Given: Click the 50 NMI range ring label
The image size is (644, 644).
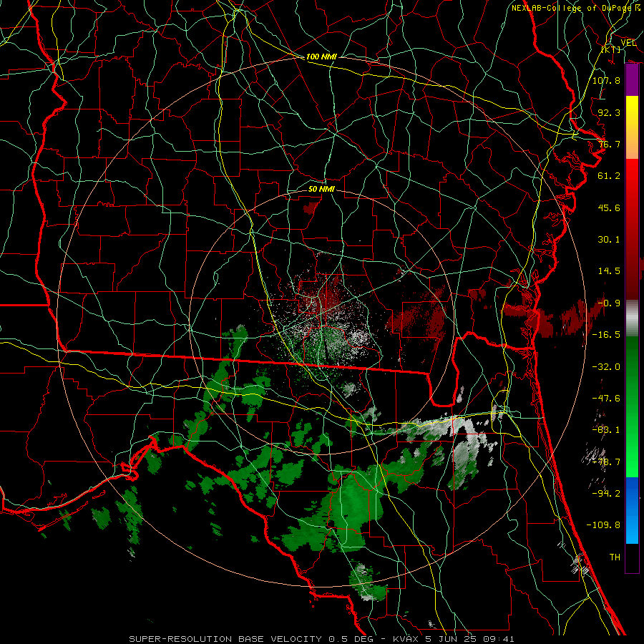Looking at the screenshot, I should (x=321, y=190).
